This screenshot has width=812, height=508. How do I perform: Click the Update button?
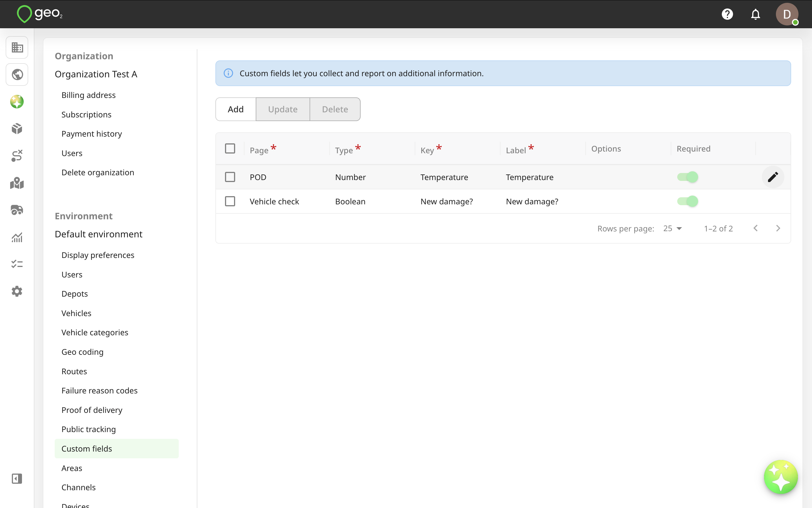pos(283,109)
